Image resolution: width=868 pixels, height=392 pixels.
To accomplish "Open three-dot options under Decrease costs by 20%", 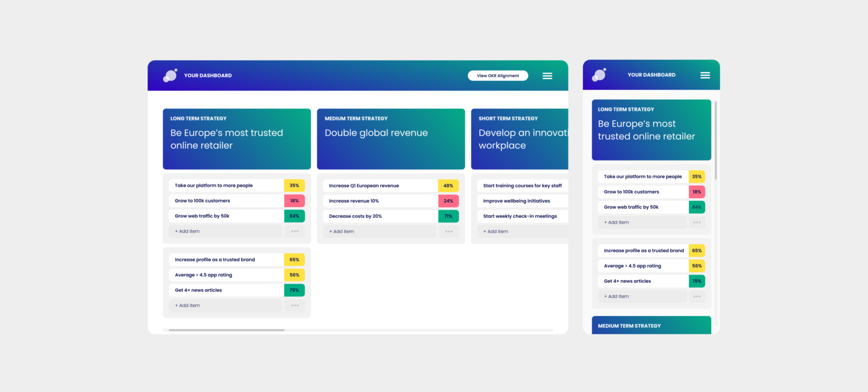I will point(449,231).
